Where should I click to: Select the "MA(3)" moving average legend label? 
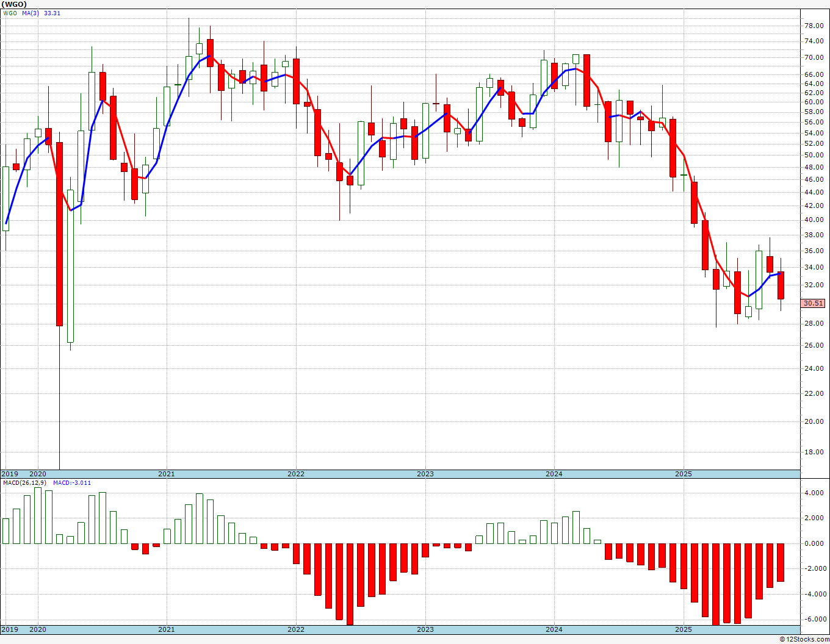coord(31,13)
